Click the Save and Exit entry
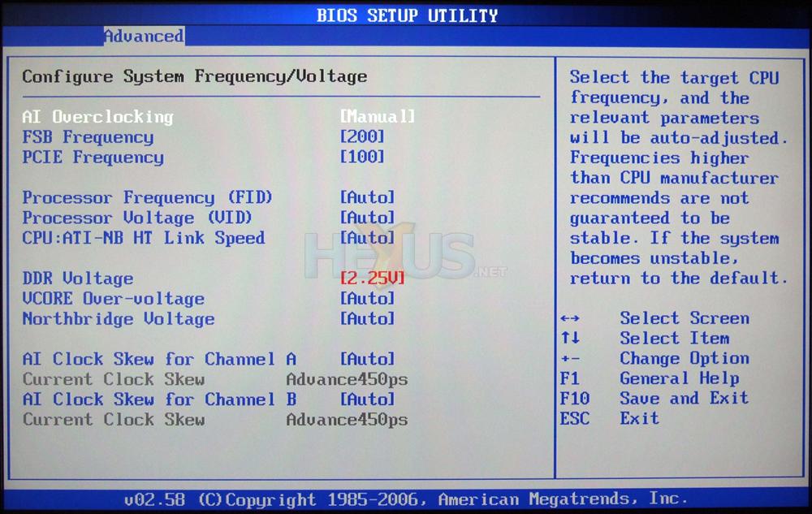 pos(685,399)
